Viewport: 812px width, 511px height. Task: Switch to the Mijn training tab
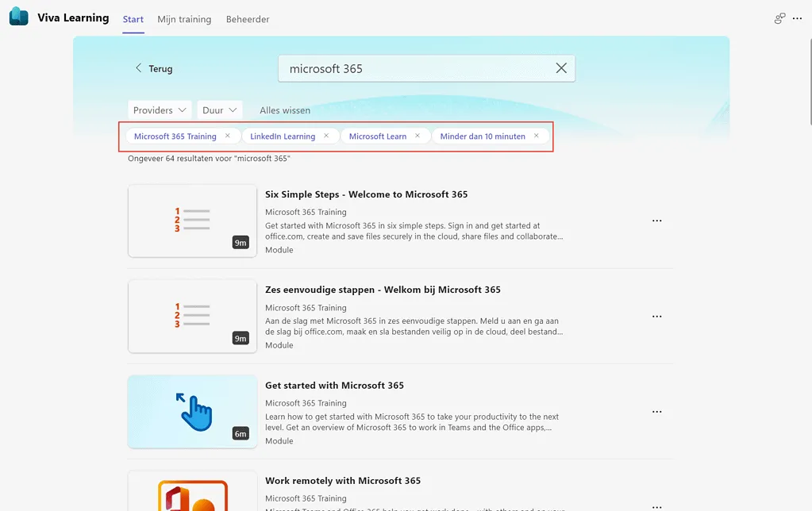184,19
